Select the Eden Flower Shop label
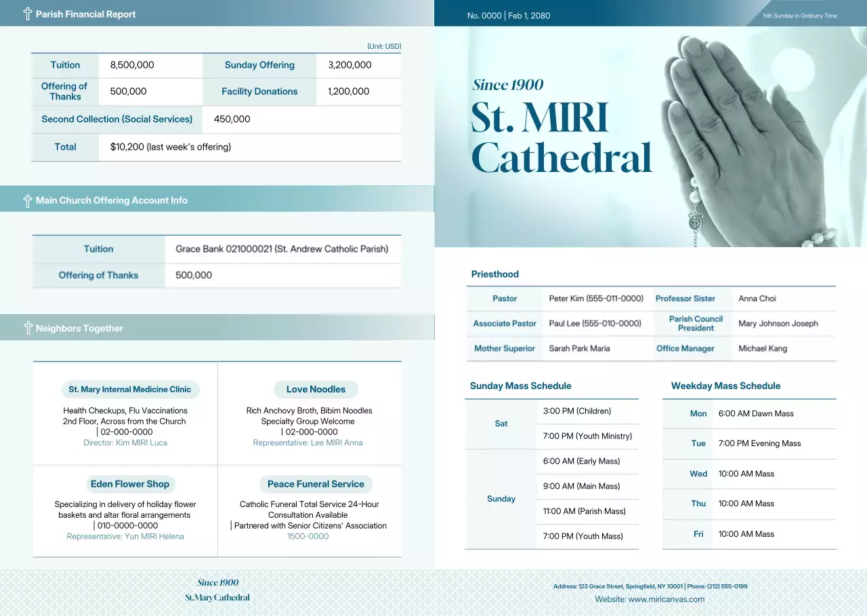The width and height of the screenshot is (867, 616). [x=129, y=484]
